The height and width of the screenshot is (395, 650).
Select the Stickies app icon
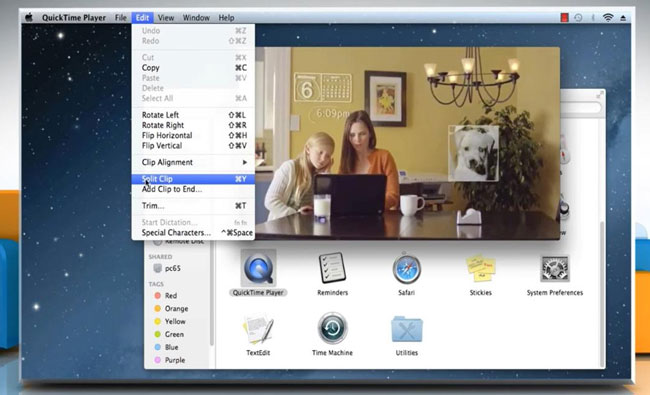tap(480, 269)
